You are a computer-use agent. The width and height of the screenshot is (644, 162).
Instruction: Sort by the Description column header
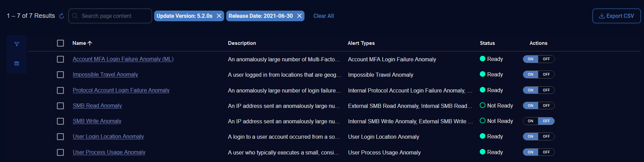click(x=242, y=43)
